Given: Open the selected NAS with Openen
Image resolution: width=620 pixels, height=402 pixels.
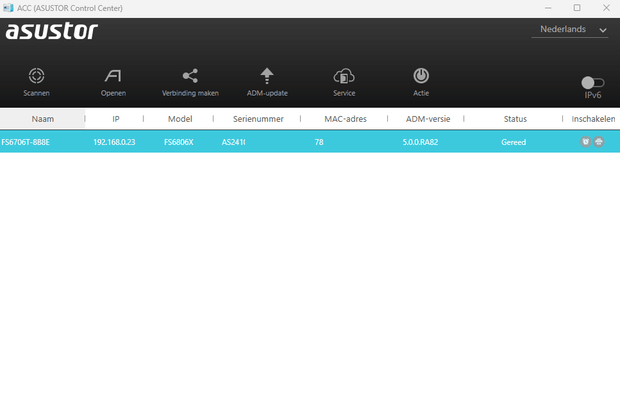Looking at the screenshot, I should [113, 82].
